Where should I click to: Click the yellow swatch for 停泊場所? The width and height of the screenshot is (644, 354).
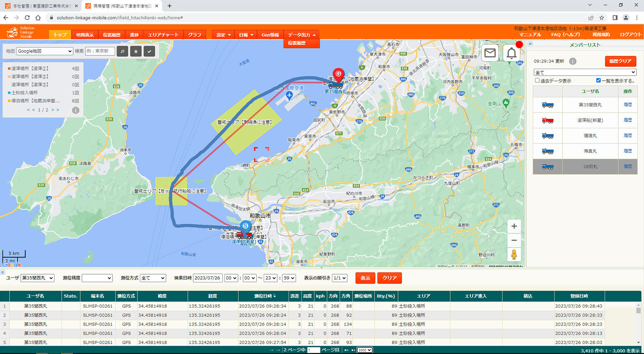[9, 101]
